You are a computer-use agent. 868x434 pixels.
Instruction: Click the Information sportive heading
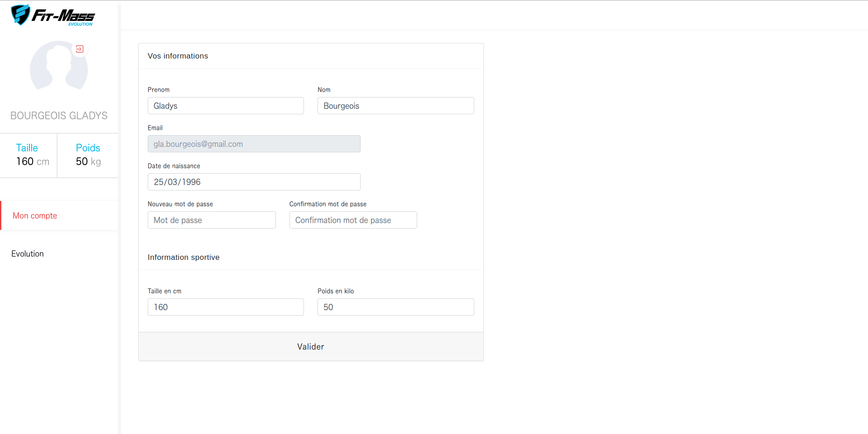click(183, 257)
